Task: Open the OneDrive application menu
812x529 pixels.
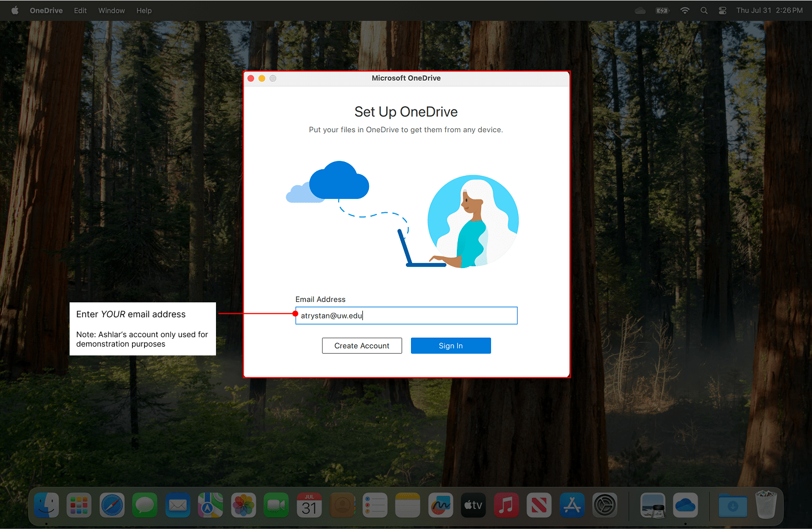Action: click(x=46, y=11)
